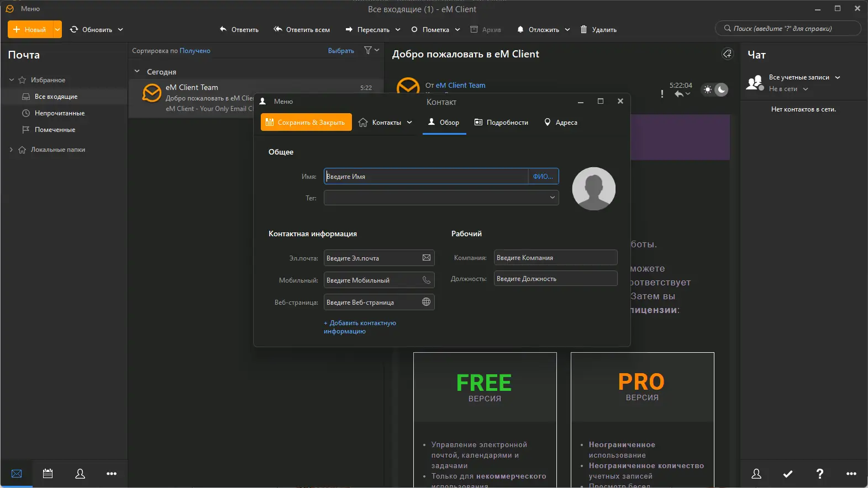Delete the message with Удалить
This screenshot has width=868, height=488.
pyautogui.click(x=598, y=29)
